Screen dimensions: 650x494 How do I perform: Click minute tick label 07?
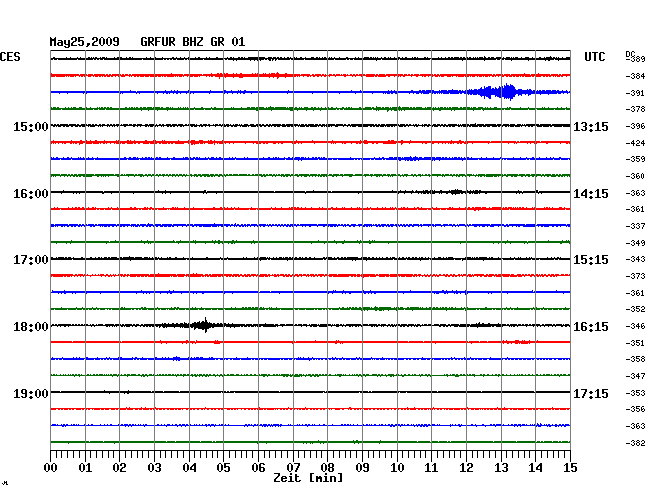pyautogui.click(x=293, y=468)
